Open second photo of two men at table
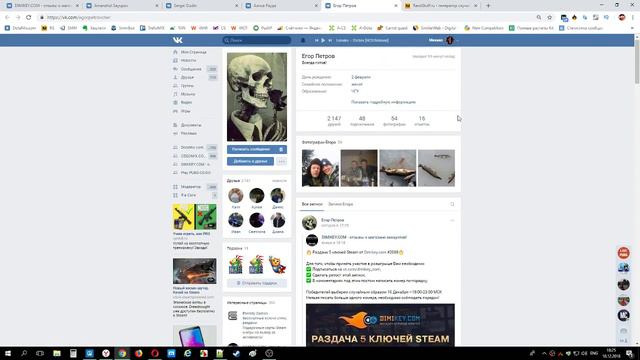The width and height of the screenshot is (640, 360). [359, 168]
